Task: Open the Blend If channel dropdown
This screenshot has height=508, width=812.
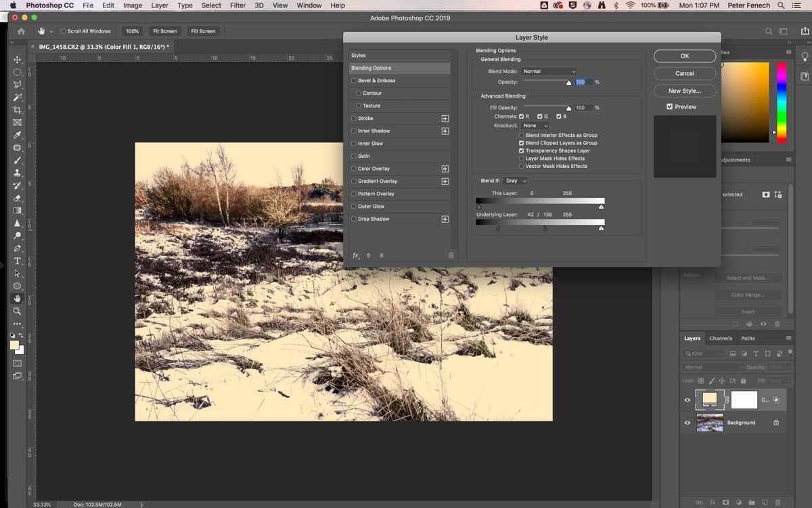Action: tap(515, 180)
